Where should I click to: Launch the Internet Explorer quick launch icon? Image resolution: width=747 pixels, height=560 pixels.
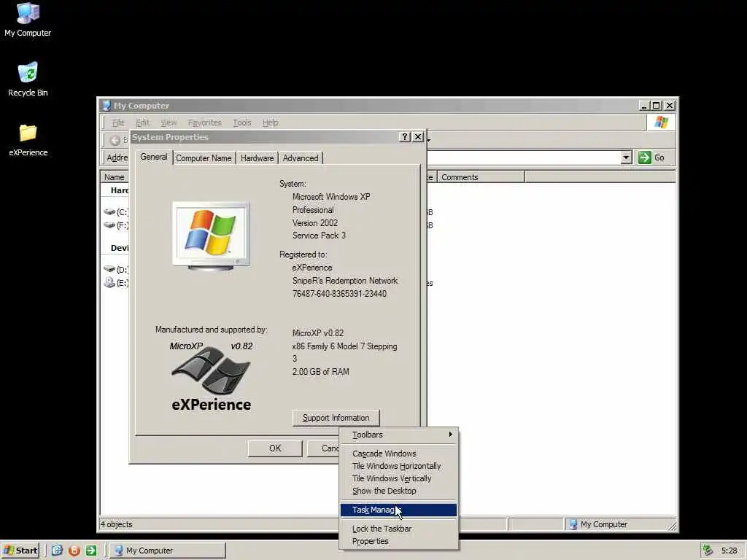pos(57,551)
